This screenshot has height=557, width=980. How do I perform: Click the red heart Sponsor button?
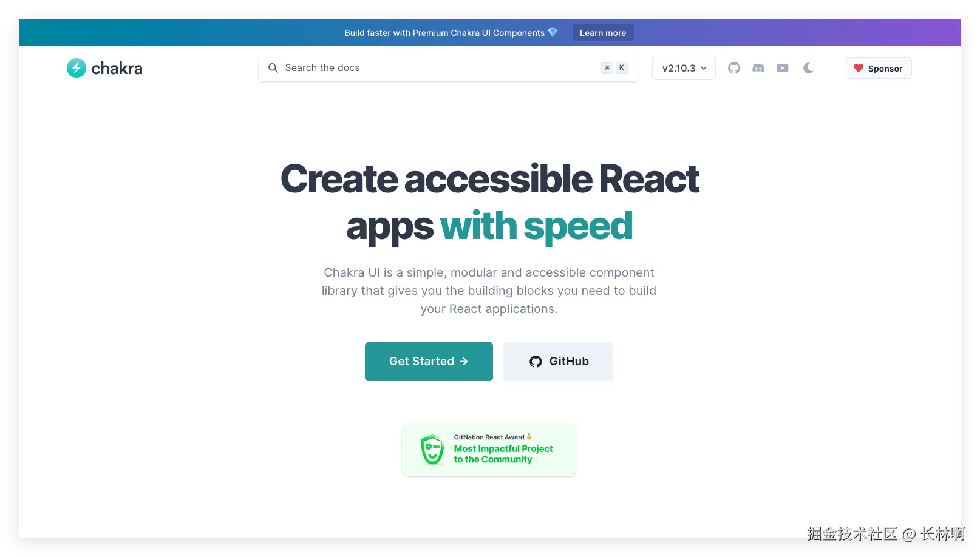878,68
